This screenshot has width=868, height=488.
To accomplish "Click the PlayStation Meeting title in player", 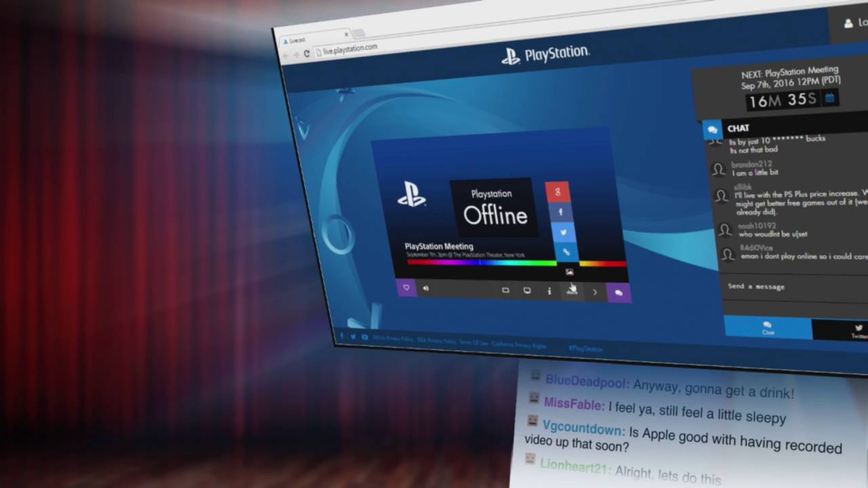I will 439,246.
